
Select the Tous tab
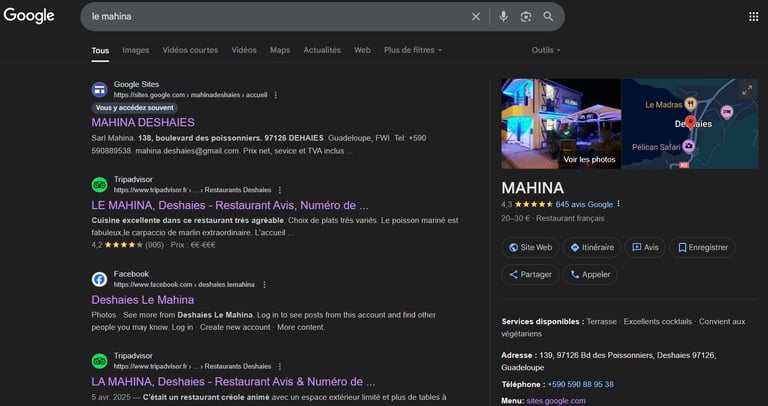[x=100, y=50]
